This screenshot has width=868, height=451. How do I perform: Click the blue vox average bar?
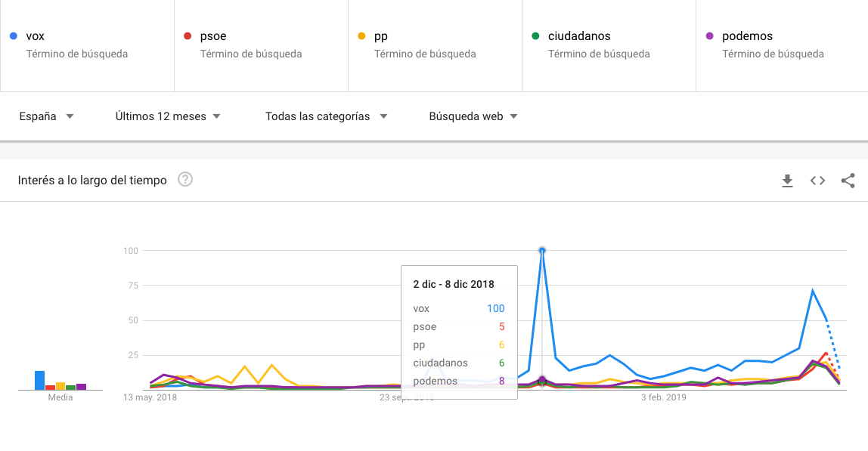point(39,380)
